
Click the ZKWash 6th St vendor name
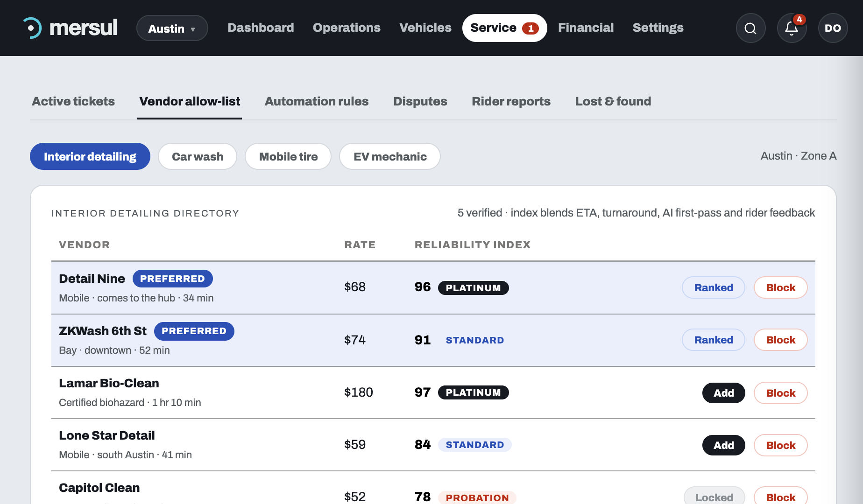[x=103, y=331]
